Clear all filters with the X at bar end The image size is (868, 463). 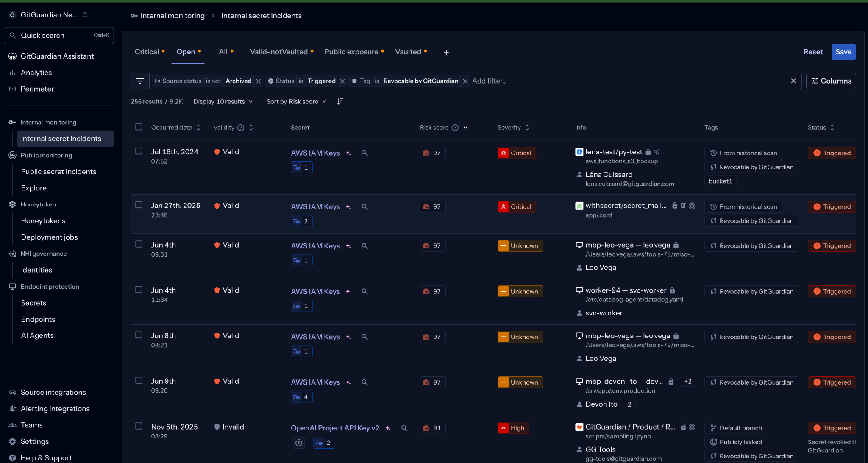[793, 81]
